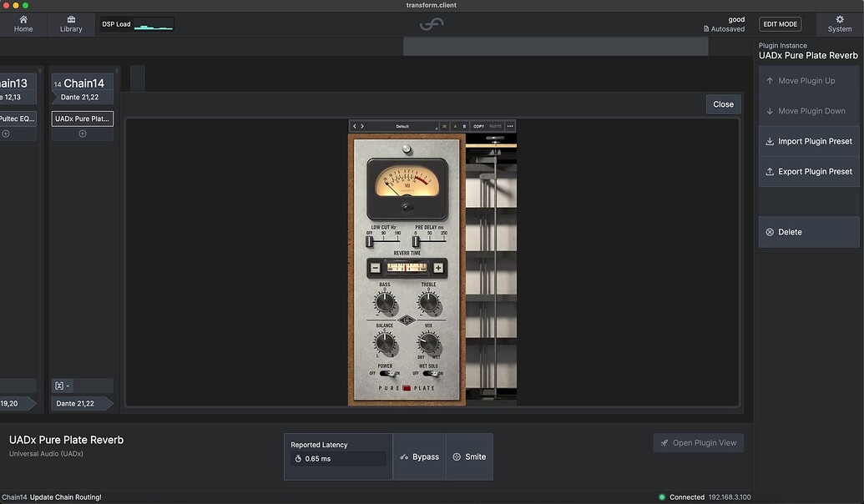This screenshot has width=864, height=504.
Task: Enable WET SOLO on the reverb
Action: 430,373
